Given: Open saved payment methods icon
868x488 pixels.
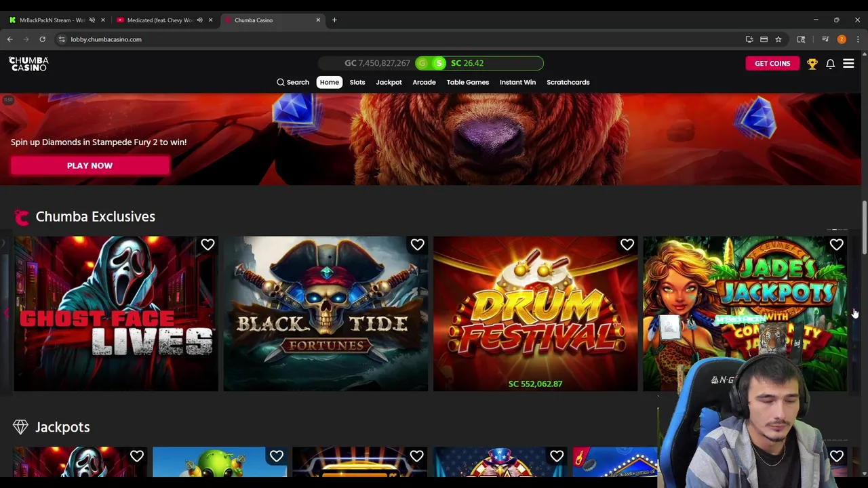Looking at the screenshot, I should 764,39.
